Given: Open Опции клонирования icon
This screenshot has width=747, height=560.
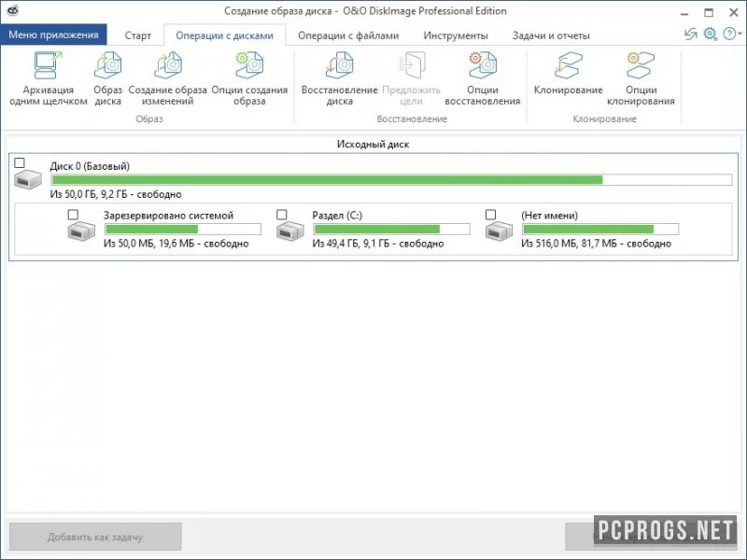Looking at the screenshot, I should pyautogui.click(x=641, y=65).
